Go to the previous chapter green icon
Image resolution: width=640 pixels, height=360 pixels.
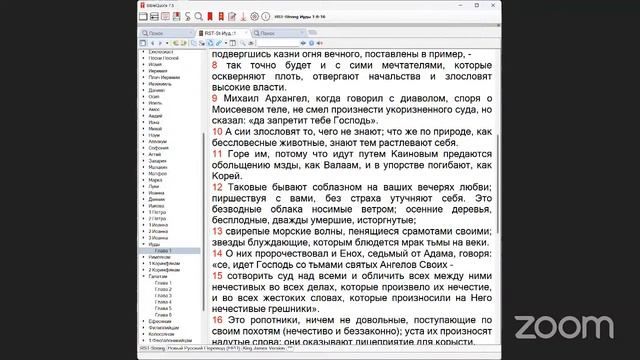[x=176, y=43]
